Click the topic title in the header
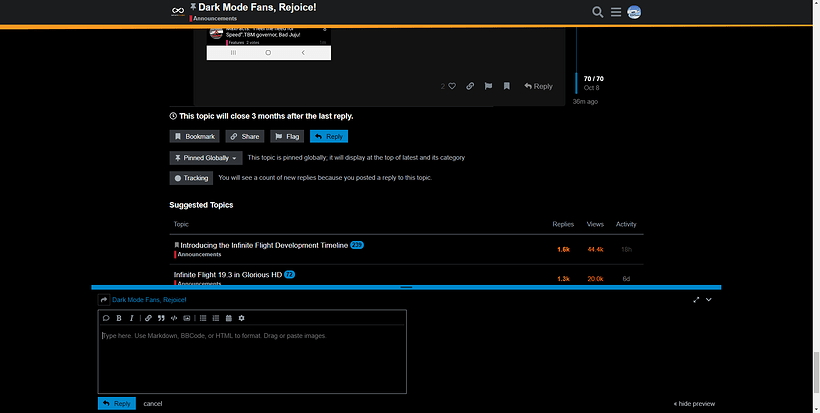The width and height of the screenshot is (820, 413). click(257, 7)
